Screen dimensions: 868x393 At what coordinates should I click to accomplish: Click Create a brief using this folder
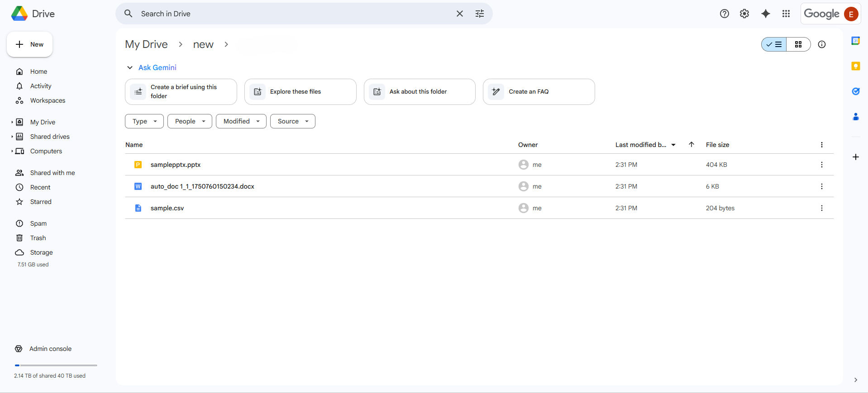181,92
